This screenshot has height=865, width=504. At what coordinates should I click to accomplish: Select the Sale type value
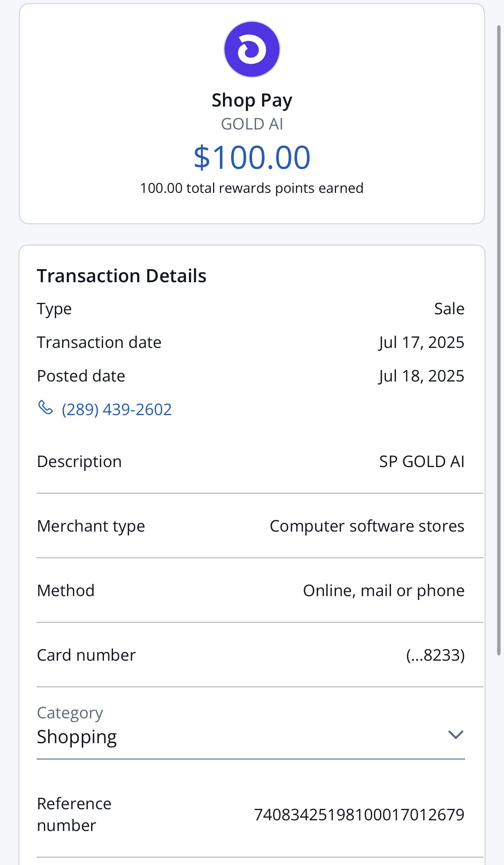coord(449,309)
